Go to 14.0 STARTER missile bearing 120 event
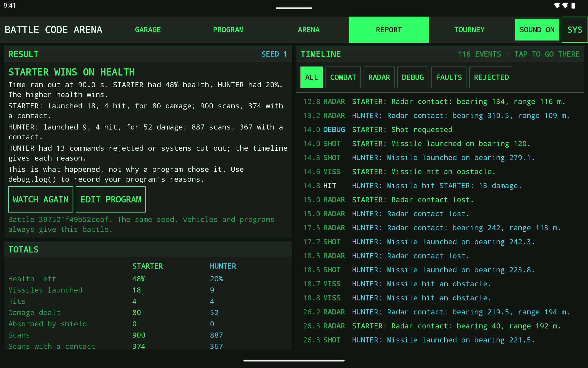588x368 pixels. (x=440, y=144)
